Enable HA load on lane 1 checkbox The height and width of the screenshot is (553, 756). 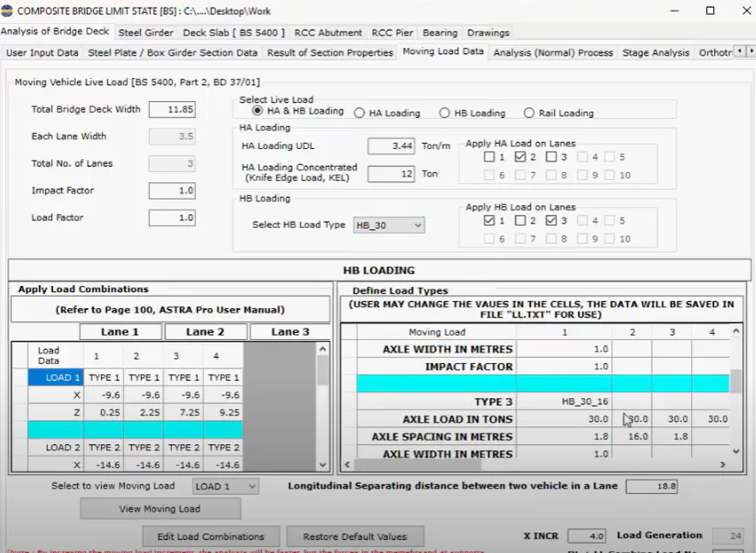[489, 157]
